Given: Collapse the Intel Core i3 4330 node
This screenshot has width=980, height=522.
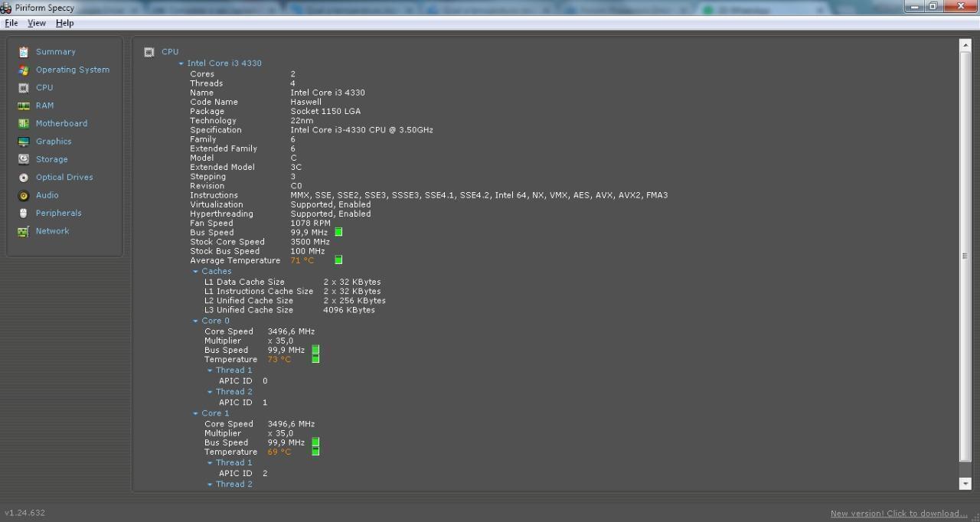Looking at the screenshot, I should (x=181, y=64).
